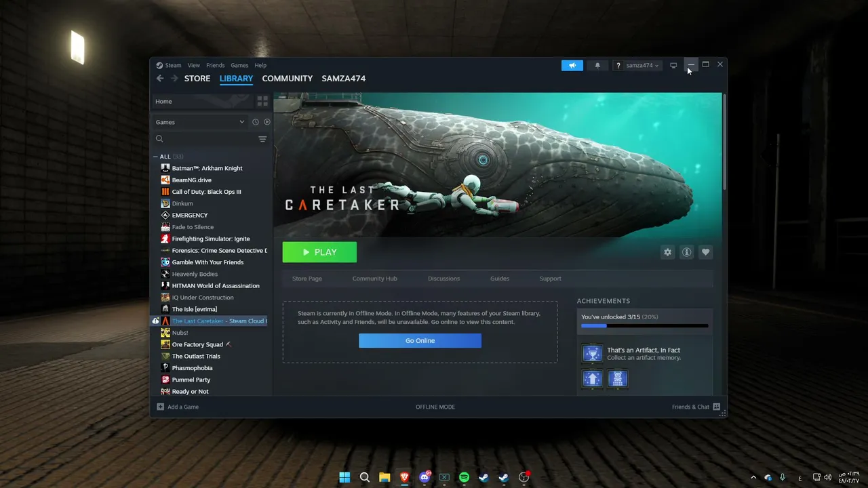Click the Add a Game plus icon

(160, 407)
